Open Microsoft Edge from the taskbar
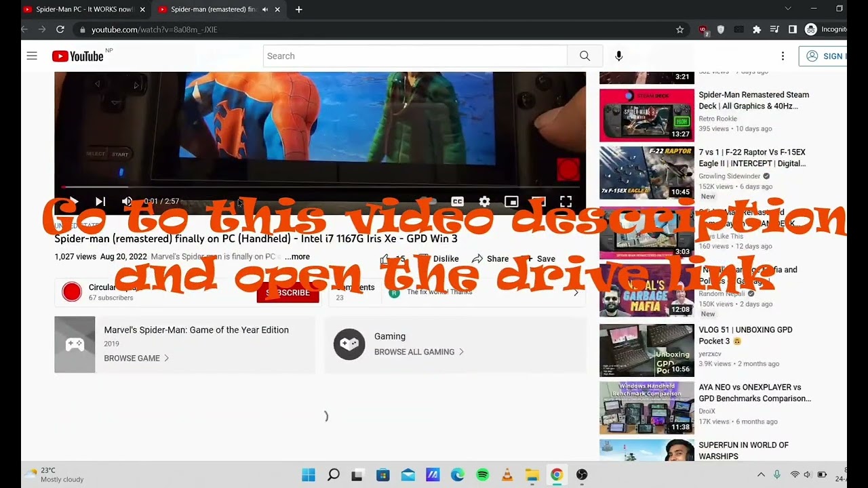Screen dimensions: 868x488 point(458,474)
